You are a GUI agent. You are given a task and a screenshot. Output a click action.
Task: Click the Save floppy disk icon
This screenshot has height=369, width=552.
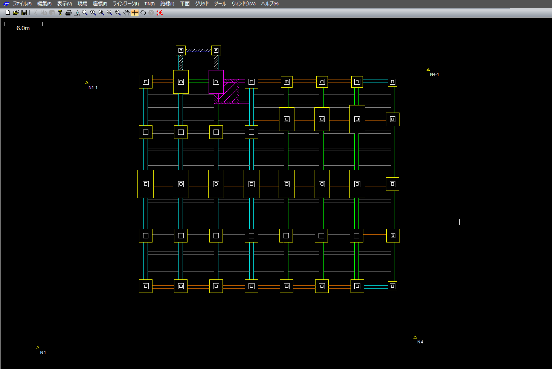click(24, 13)
